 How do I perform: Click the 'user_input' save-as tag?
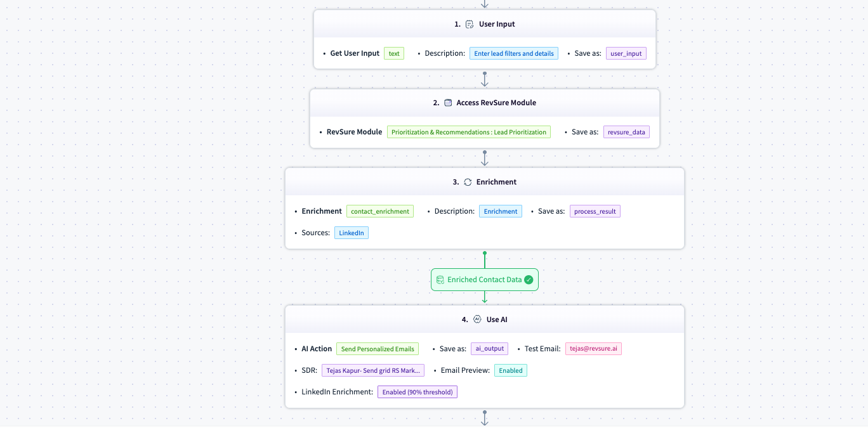click(x=626, y=53)
